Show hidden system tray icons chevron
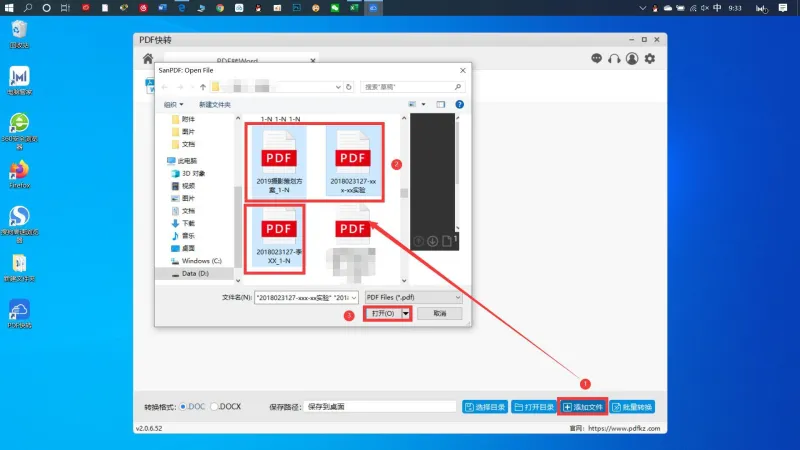This screenshot has height=450, width=800. pos(642,8)
